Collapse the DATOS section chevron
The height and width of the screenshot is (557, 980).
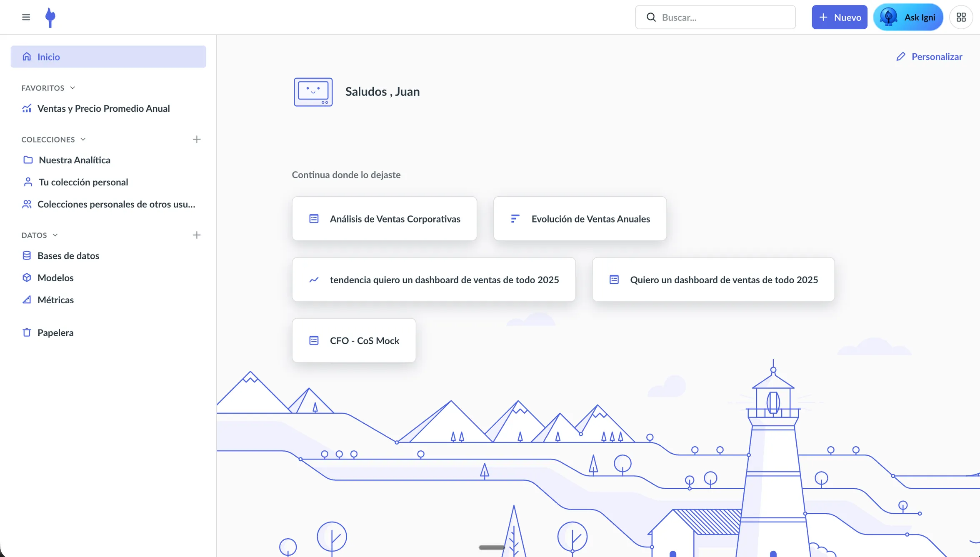(x=55, y=235)
